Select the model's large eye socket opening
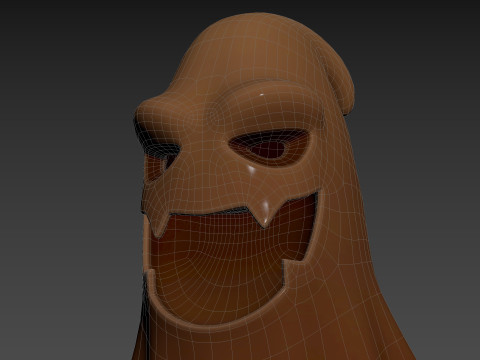Image resolution: width=480 pixels, height=360 pixels. [x=269, y=147]
